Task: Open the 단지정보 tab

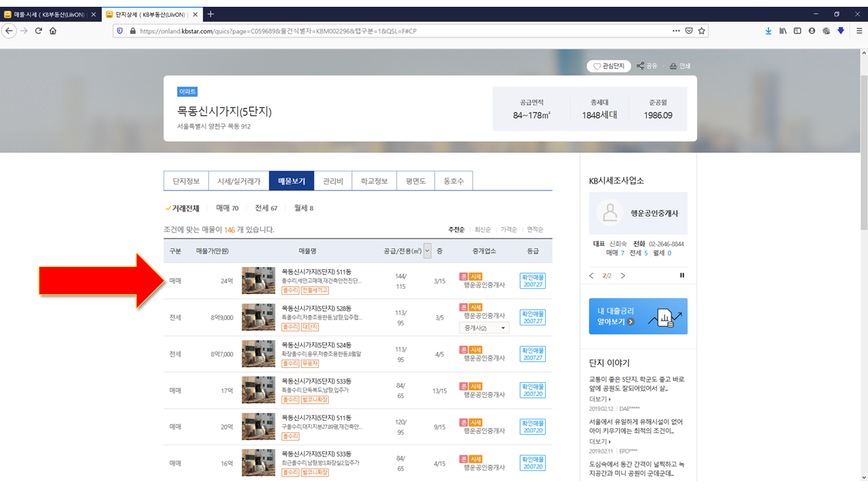Action: point(186,181)
